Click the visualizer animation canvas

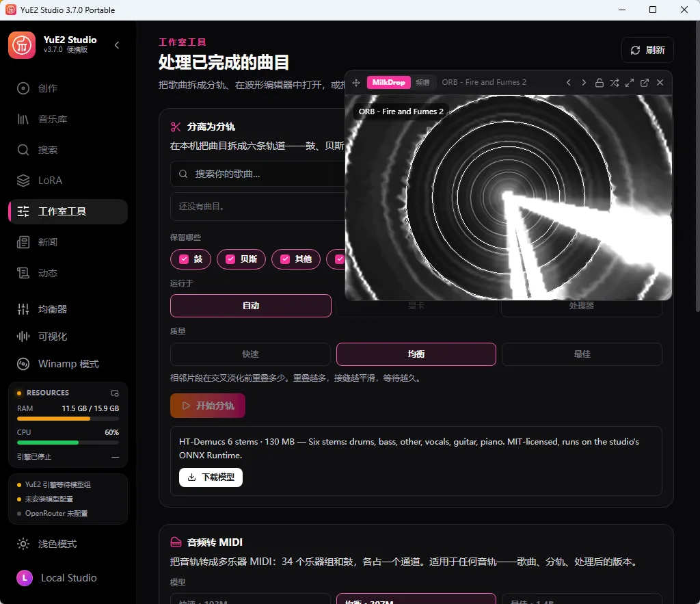coord(509,198)
